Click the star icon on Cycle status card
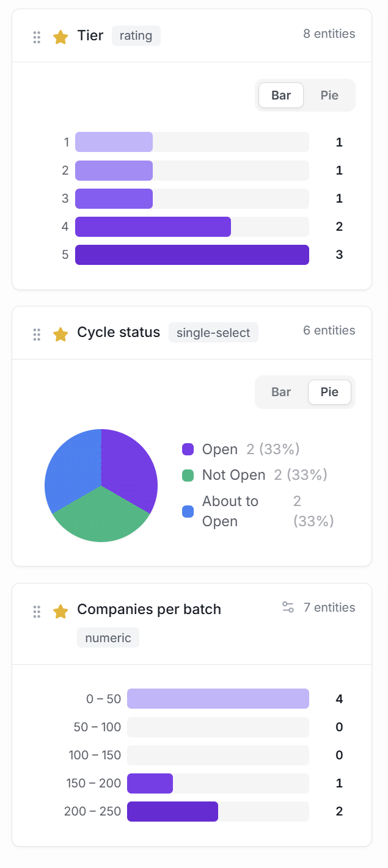Viewport: 388px width, 868px height. point(60,333)
